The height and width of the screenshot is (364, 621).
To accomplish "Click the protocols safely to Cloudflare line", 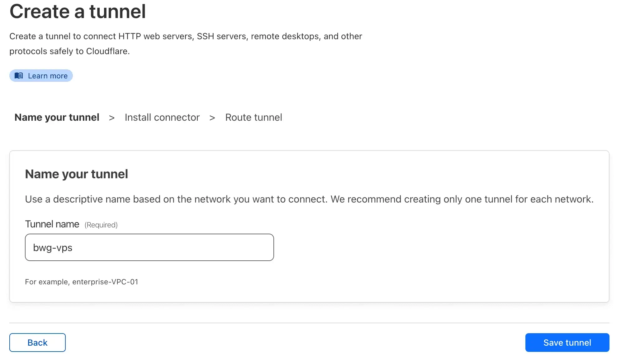I will [69, 51].
